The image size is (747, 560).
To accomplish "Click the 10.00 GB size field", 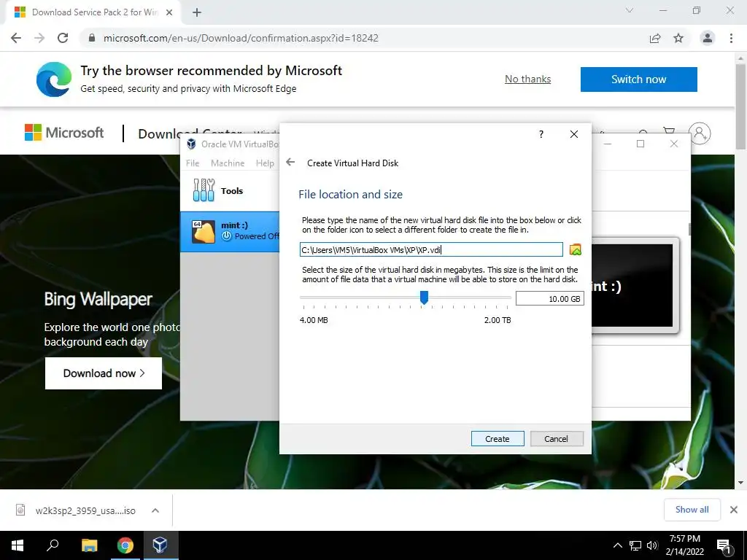I will click(550, 298).
